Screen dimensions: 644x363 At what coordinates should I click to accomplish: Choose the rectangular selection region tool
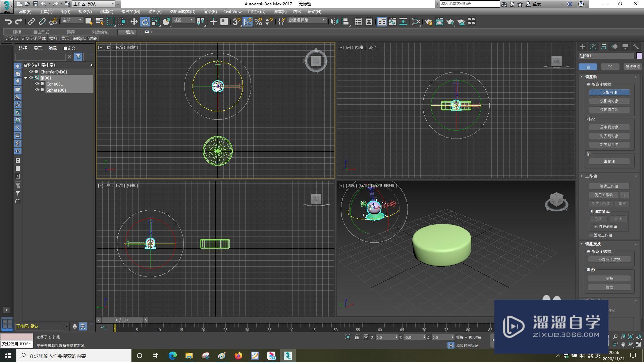pyautogui.click(x=111, y=22)
